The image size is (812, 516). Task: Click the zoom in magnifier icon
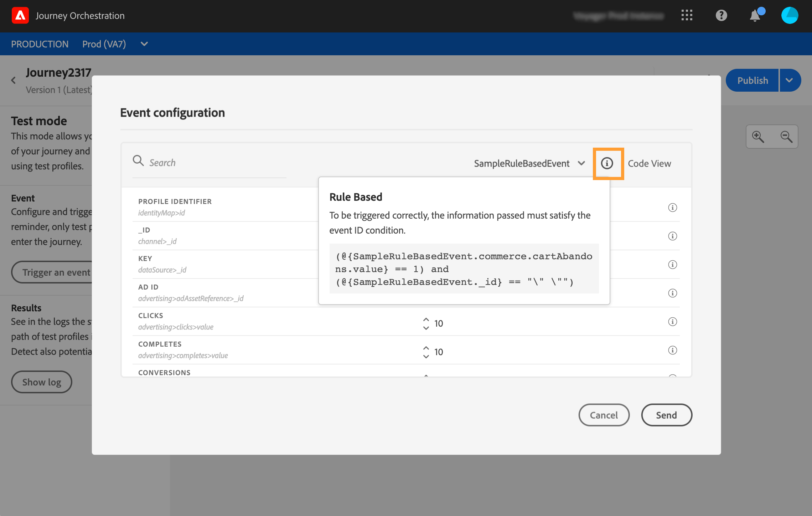pyautogui.click(x=758, y=137)
